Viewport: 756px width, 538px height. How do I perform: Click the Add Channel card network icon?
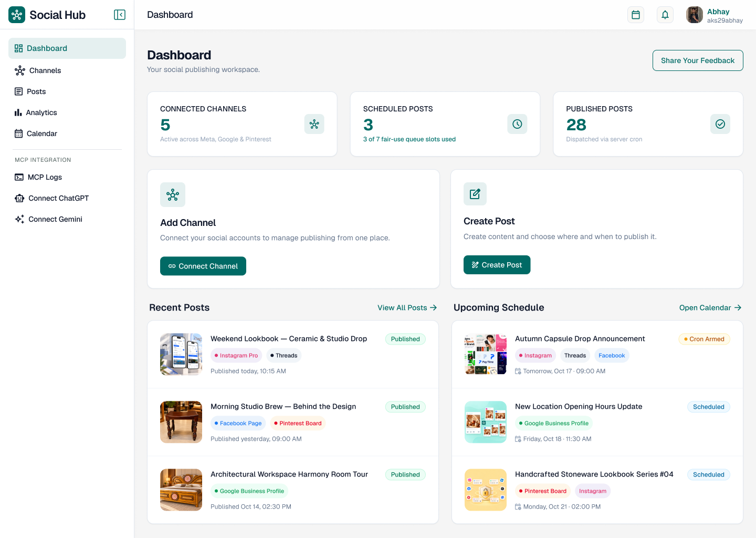173,195
